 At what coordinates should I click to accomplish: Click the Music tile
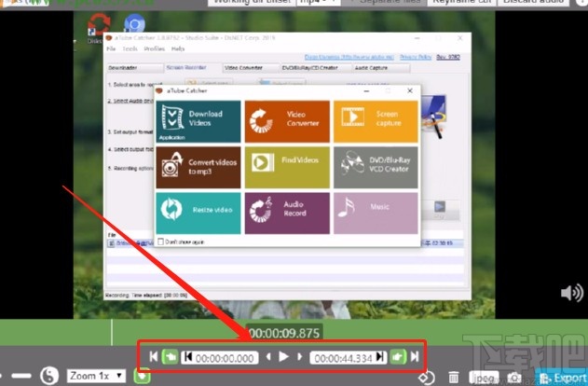pyautogui.click(x=376, y=214)
